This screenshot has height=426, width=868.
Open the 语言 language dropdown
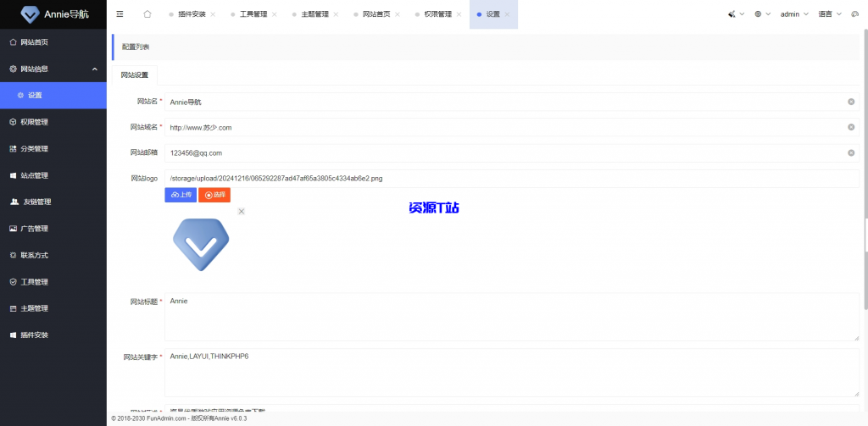(830, 14)
